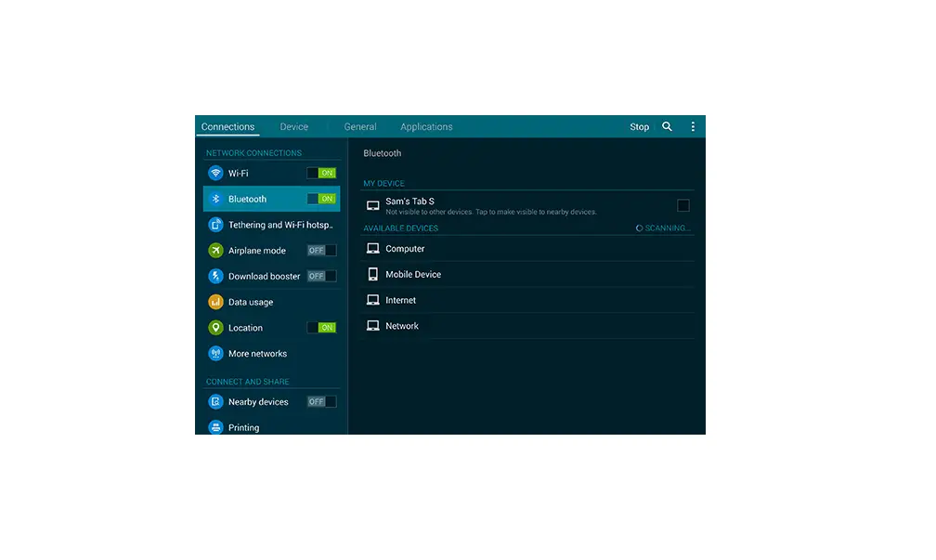
Task: Select the Wi-Fi icon in the sidebar
Action: coord(215,173)
